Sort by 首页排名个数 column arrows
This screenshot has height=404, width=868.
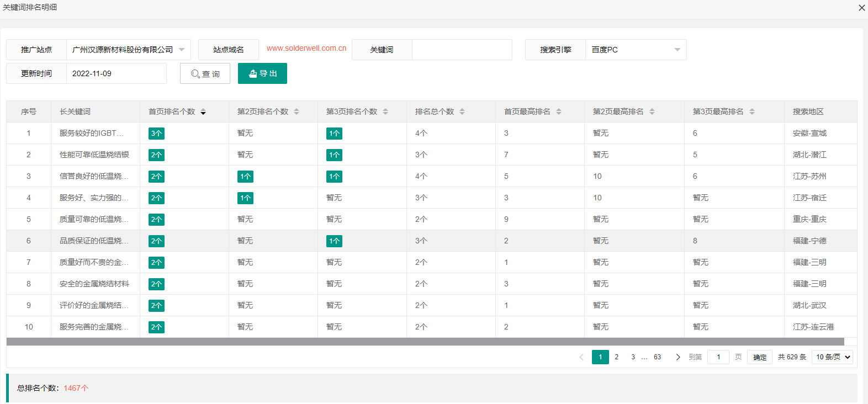pos(203,112)
